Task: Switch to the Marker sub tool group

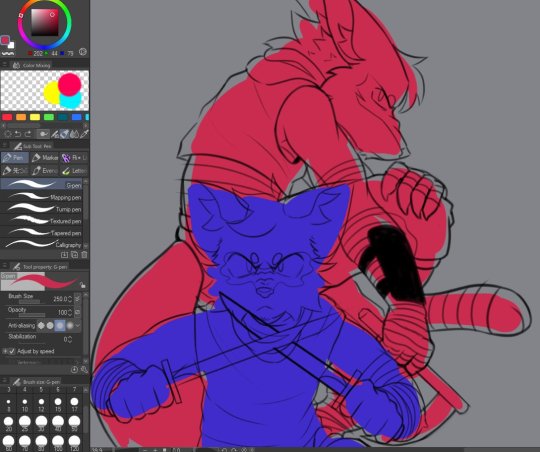Action: [x=45, y=158]
